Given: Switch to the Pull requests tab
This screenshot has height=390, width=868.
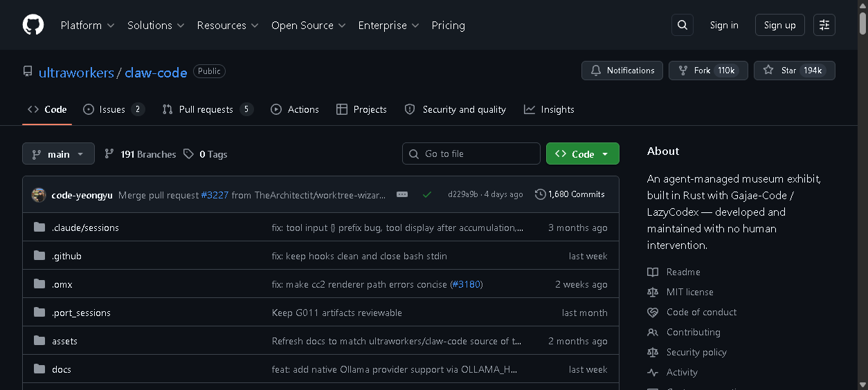Looking at the screenshot, I should tap(208, 109).
